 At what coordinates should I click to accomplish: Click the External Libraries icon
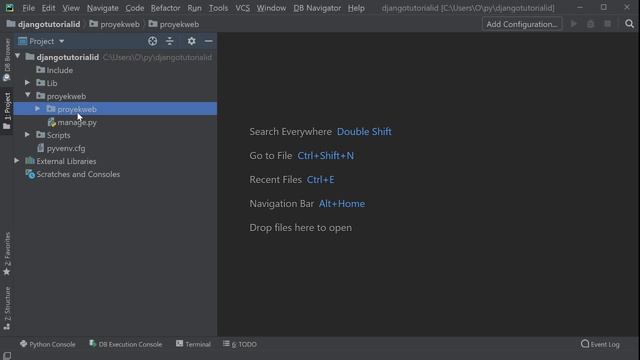pos(30,161)
